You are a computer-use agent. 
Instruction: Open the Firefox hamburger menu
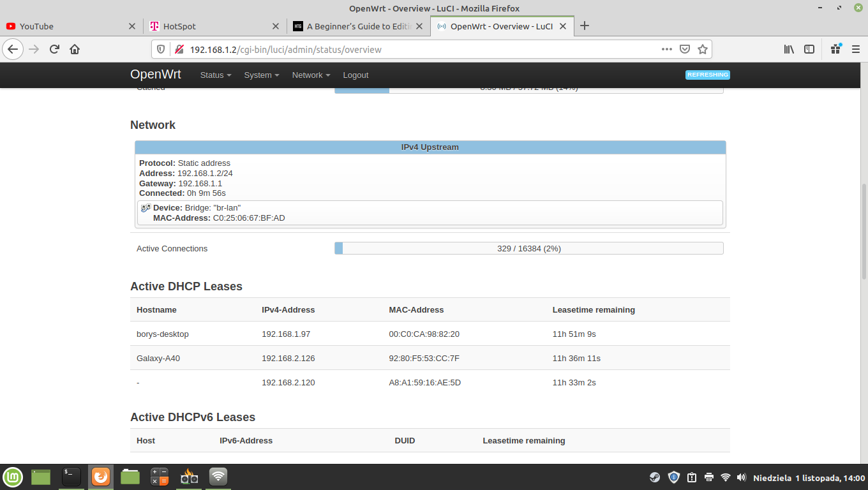856,49
